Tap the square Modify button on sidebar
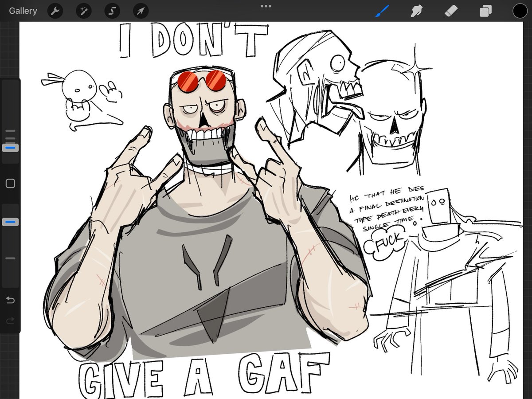This screenshot has width=532, height=399. 11,184
